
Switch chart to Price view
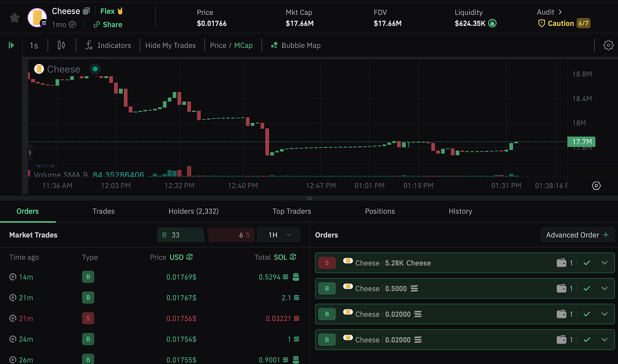(218, 45)
